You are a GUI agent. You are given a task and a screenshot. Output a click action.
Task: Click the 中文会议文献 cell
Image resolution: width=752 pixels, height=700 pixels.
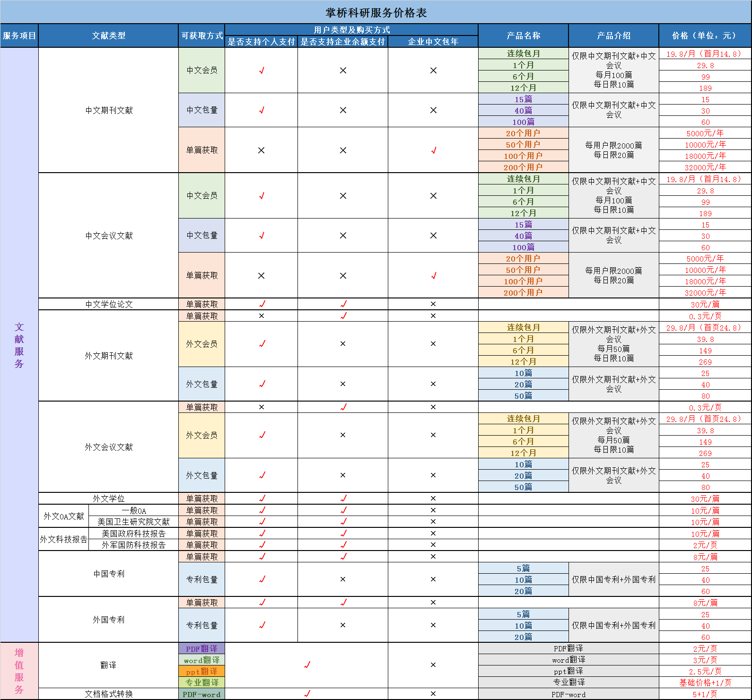pyautogui.click(x=108, y=236)
